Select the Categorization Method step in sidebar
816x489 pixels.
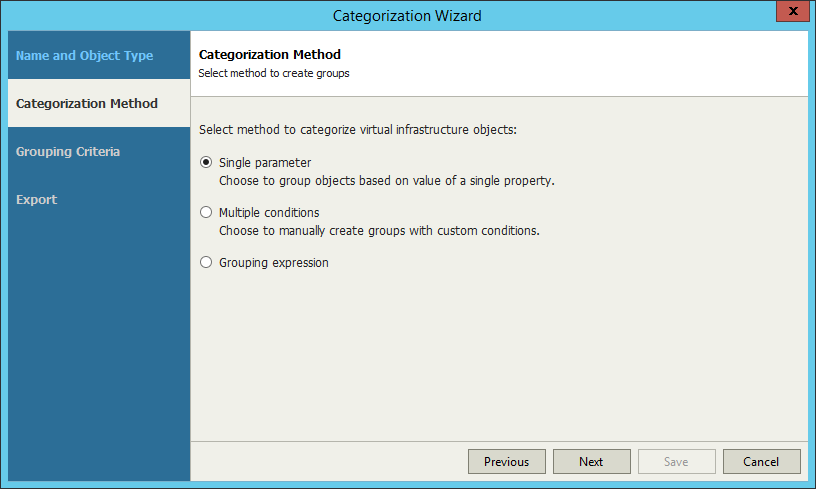click(99, 103)
